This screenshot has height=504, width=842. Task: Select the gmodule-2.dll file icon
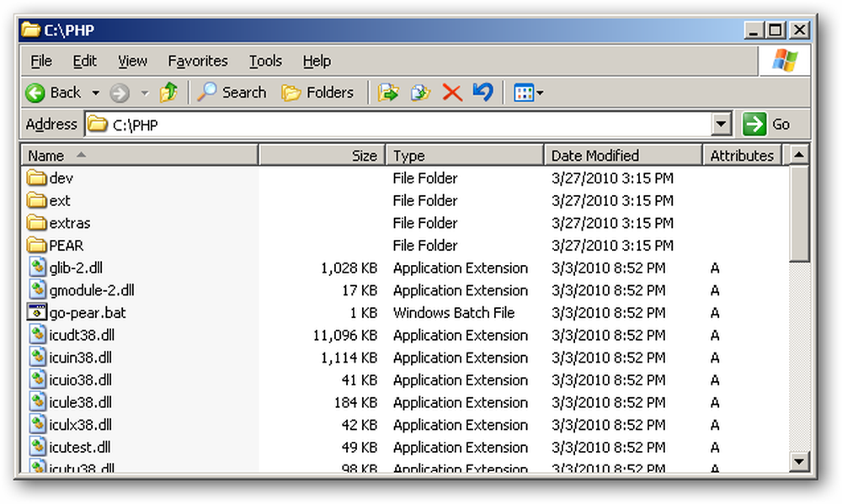38,289
